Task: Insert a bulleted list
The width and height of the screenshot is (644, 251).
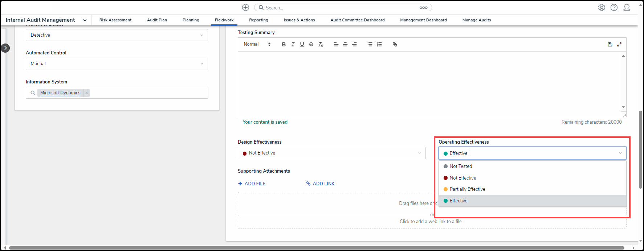Action: click(x=370, y=44)
